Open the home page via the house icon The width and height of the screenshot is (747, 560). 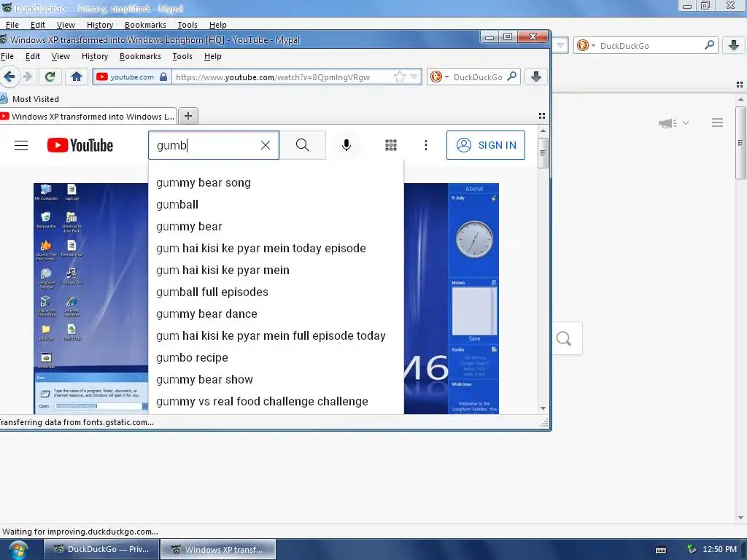76,77
